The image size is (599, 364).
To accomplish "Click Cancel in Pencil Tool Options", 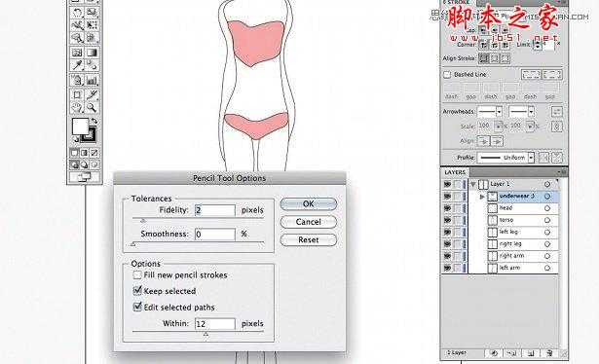I will 309,222.
